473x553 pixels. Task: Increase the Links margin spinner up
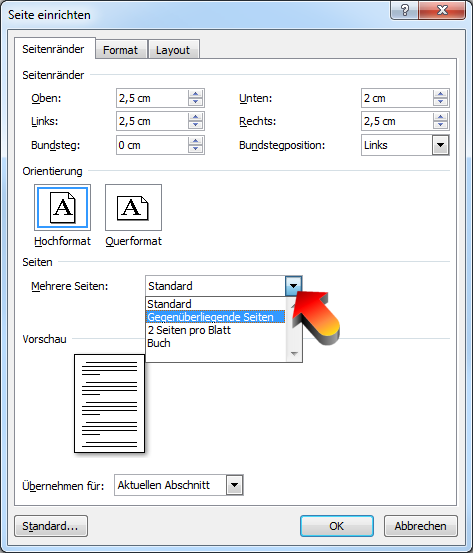195,117
